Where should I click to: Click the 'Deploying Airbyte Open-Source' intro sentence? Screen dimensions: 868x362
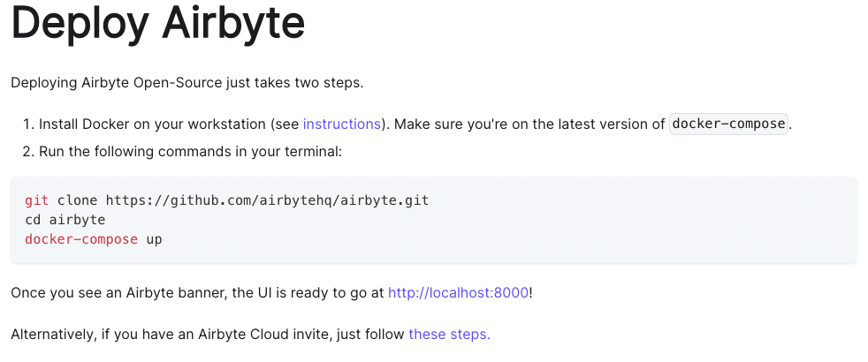click(187, 83)
